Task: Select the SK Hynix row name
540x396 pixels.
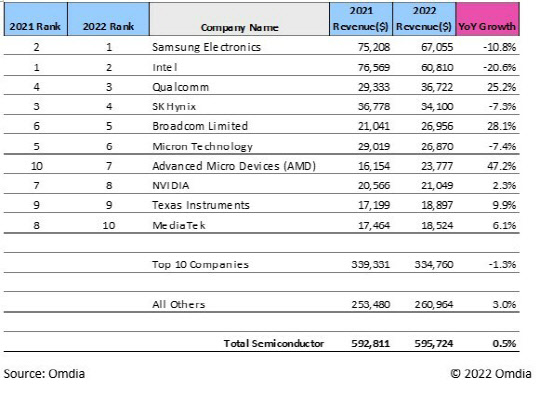Action: click(174, 106)
